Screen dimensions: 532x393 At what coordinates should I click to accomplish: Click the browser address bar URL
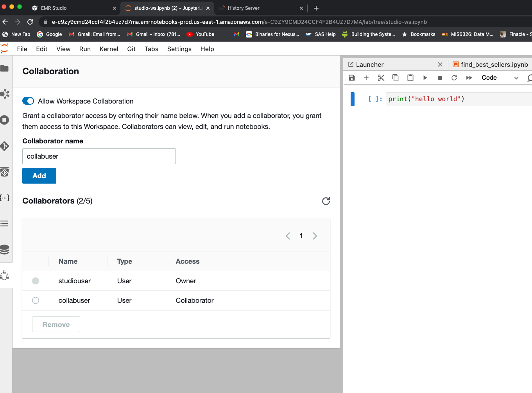[239, 22]
